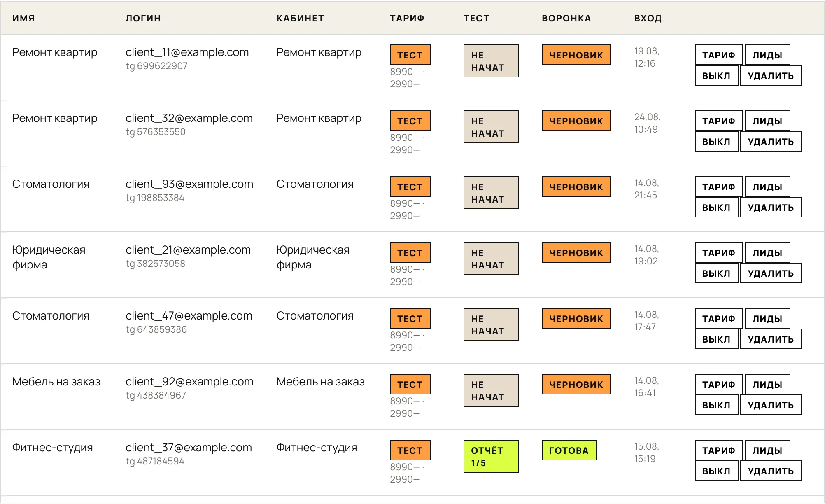Click the ГОТОВА funnel status badge
Image resolution: width=825 pixels, height=504 pixels.
[569, 450]
